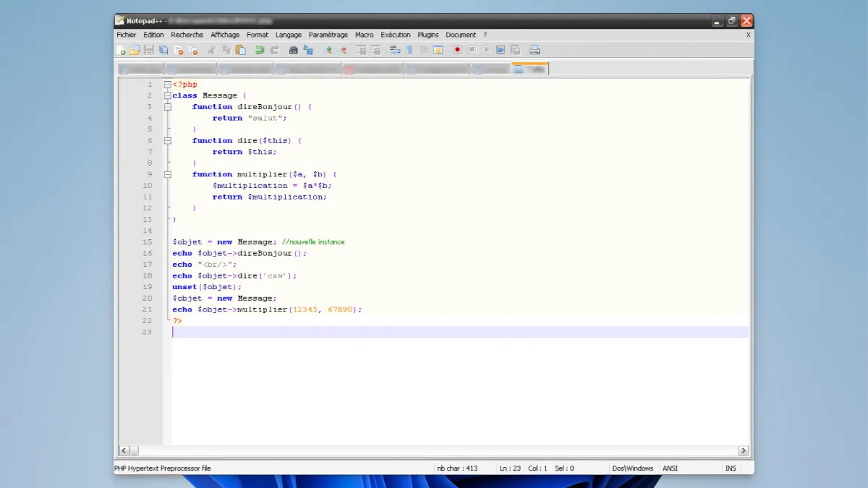Open the Langage menu
868x488 pixels.
tap(289, 35)
